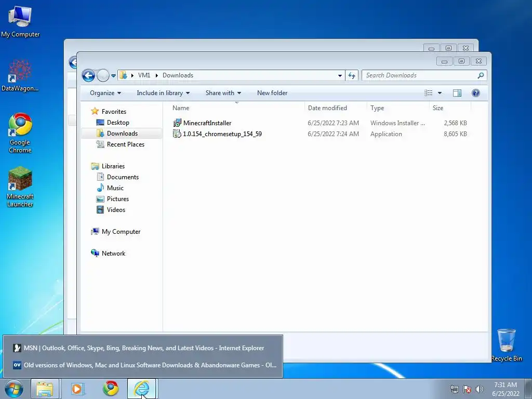
Task: Open the address bar history dropdown
Action: 340,76
